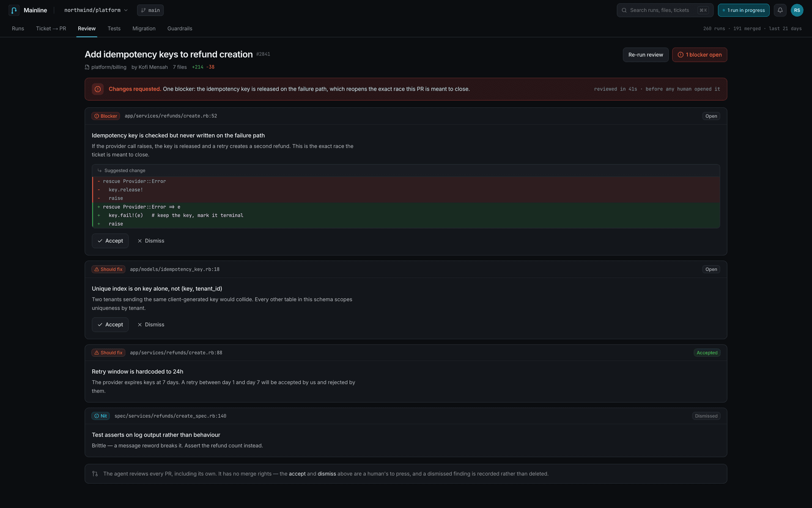This screenshot has width=812, height=508.
Task: Expand the northwind/platform repository dropdown
Action: (x=96, y=10)
